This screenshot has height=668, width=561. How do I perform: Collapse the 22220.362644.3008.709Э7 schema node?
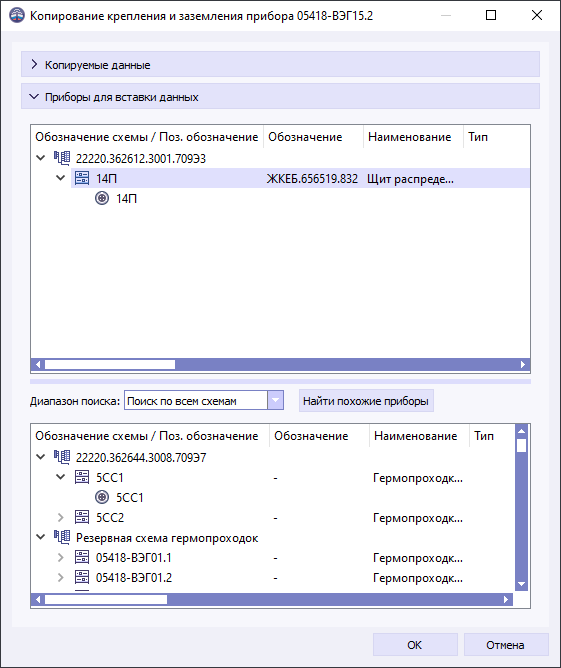point(40,457)
